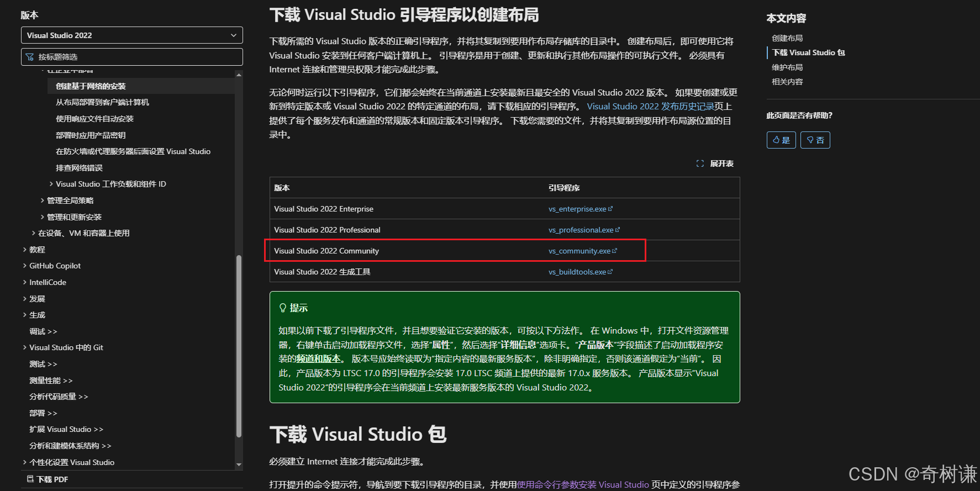Click external-link icon after vs_community.exe
980x491 pixels.
615,251
